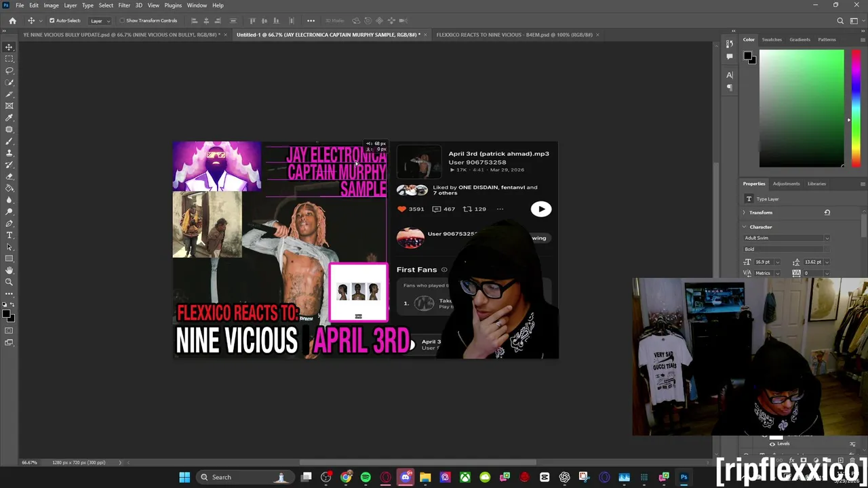This screenshot has height=488, width=868.
Task: Open the Auto-Select Layer dropdown
Action: point(100,20)
